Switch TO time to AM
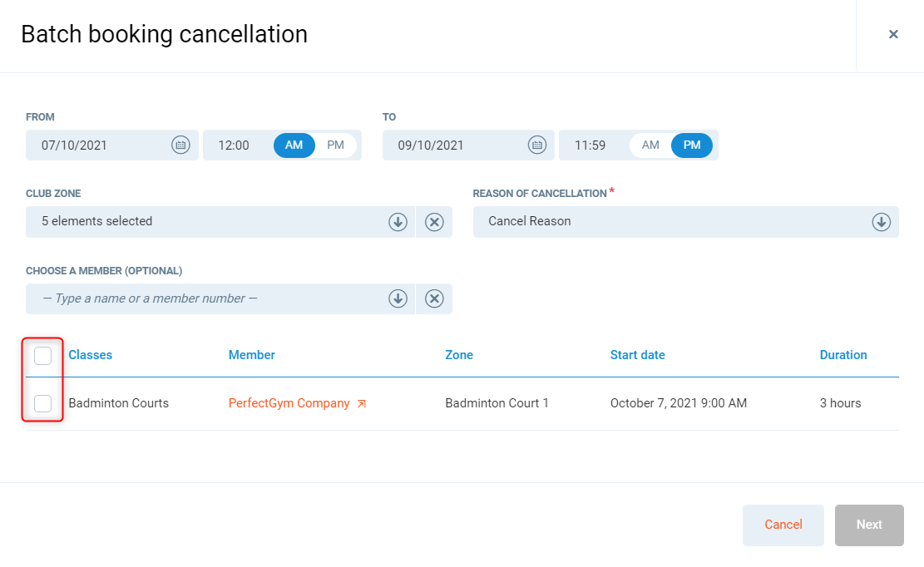Screen dimensions: 924x567 pos(650,145)
